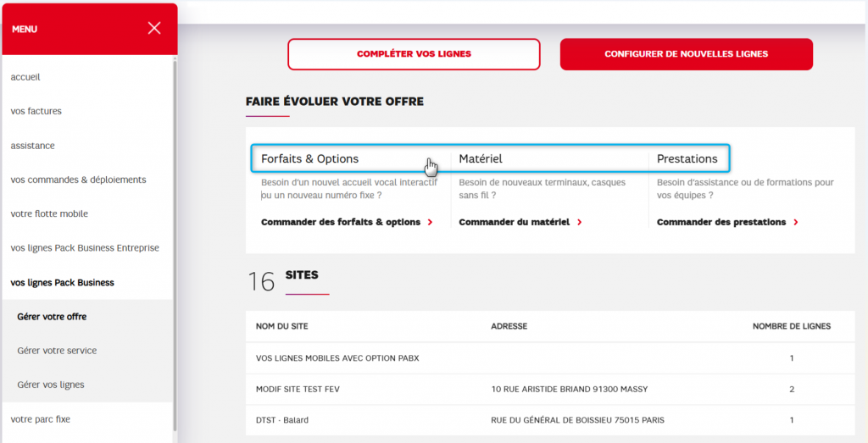Click arrow icon beside Commander du matériel
Image resolution: width=868 pixels, height=443 pixels.
pos(579,222)
